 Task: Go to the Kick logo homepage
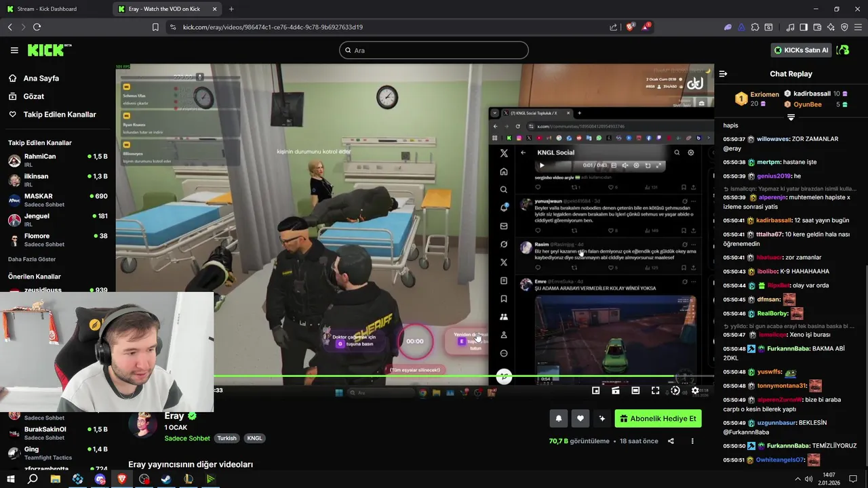pos(49,50)
